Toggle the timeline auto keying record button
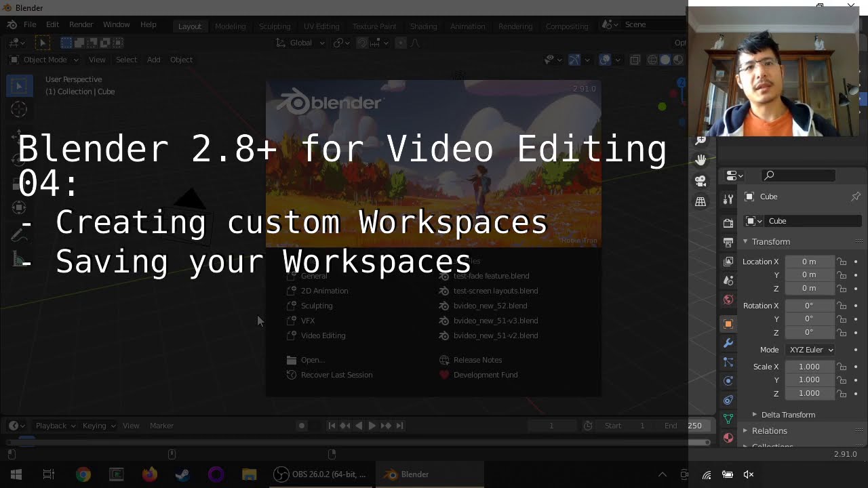 pos(302,426)
